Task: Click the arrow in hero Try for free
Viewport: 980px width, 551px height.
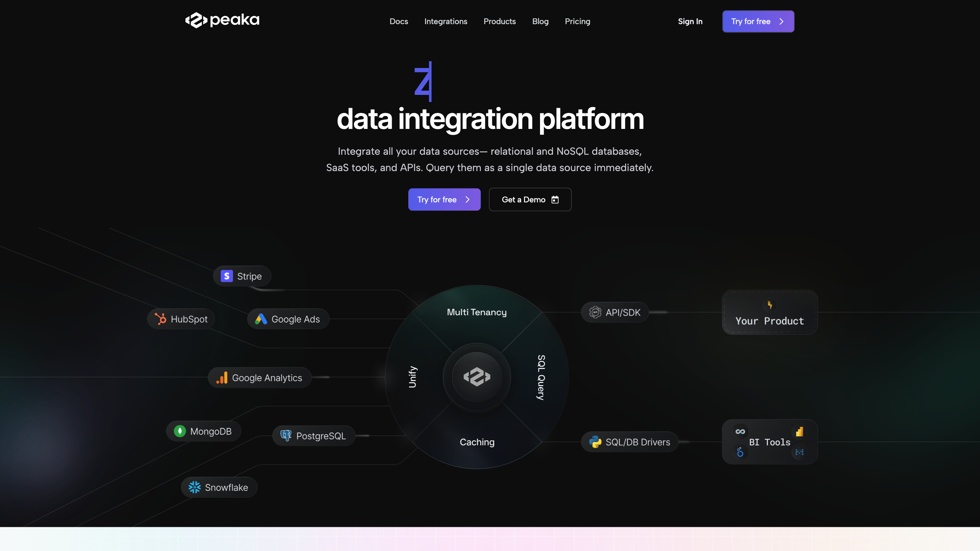Action: click(468, 200)
